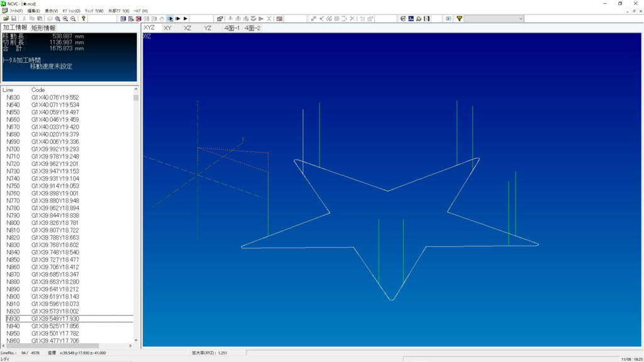Open the empty toolbar combo box

pos(494,18)
